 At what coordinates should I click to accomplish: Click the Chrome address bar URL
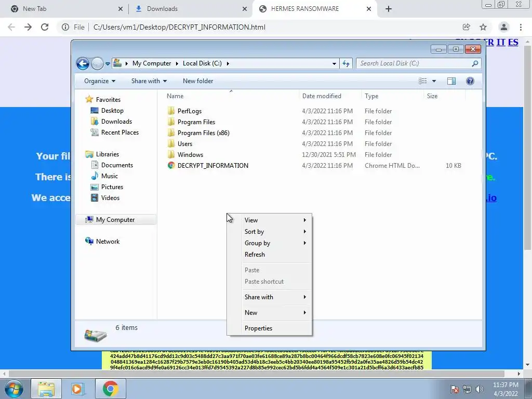179,27
